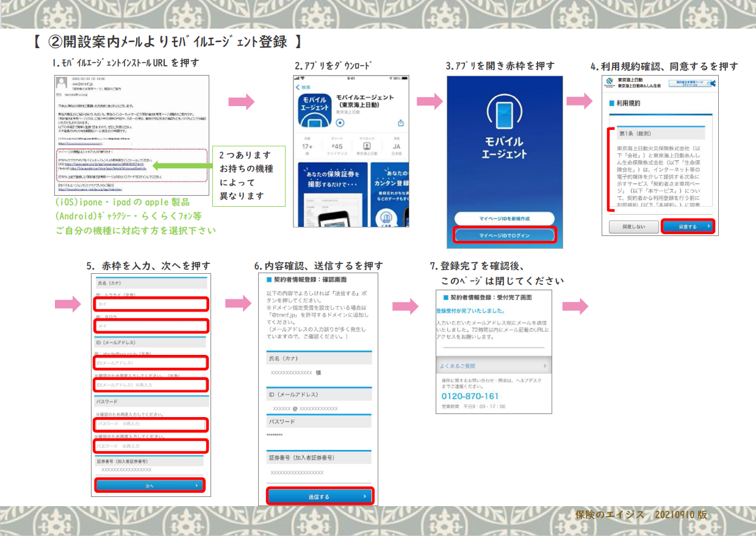Viewport: 756px width, 536px height.
Task: Tap the App Store download button
Action: (x=340, y=122)
